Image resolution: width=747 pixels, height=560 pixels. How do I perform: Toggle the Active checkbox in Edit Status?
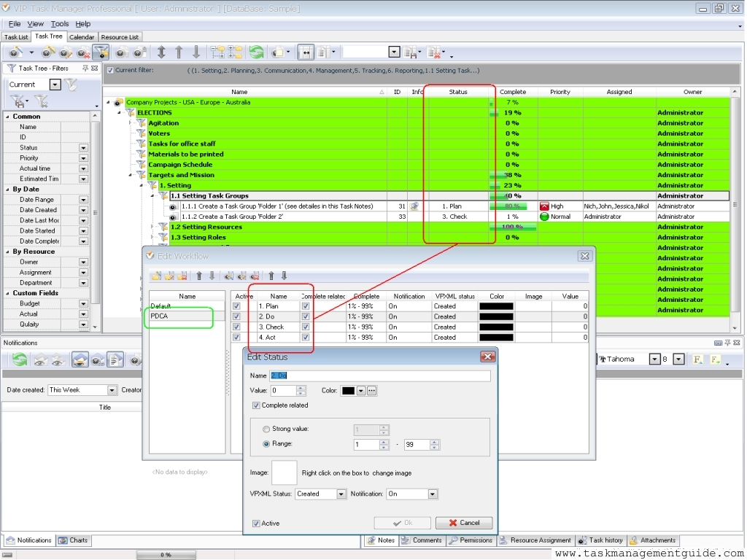pyautogui.click(x=256, y=524)
